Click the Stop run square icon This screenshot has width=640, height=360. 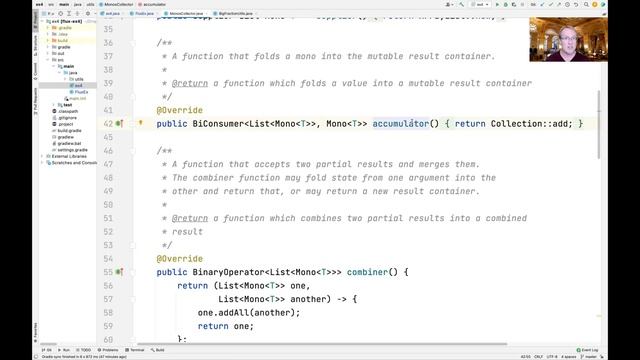pyautogui.click(x=522, y=4)
